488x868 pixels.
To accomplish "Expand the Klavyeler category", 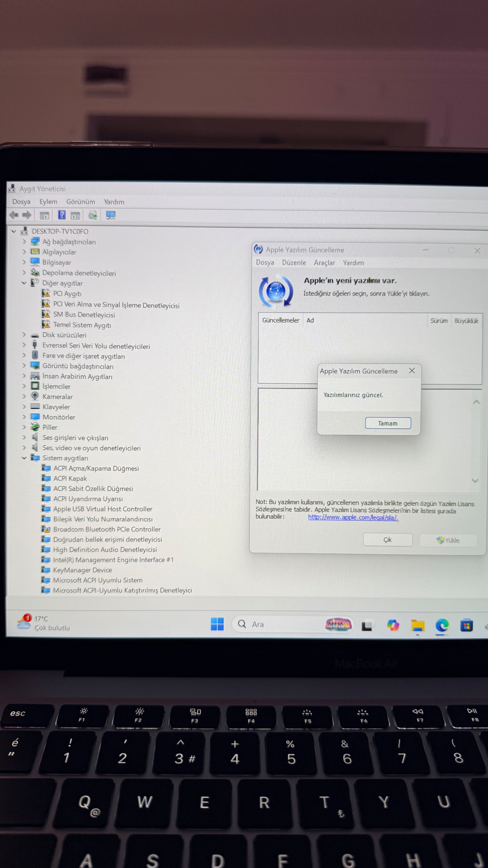I will (25, 407).
